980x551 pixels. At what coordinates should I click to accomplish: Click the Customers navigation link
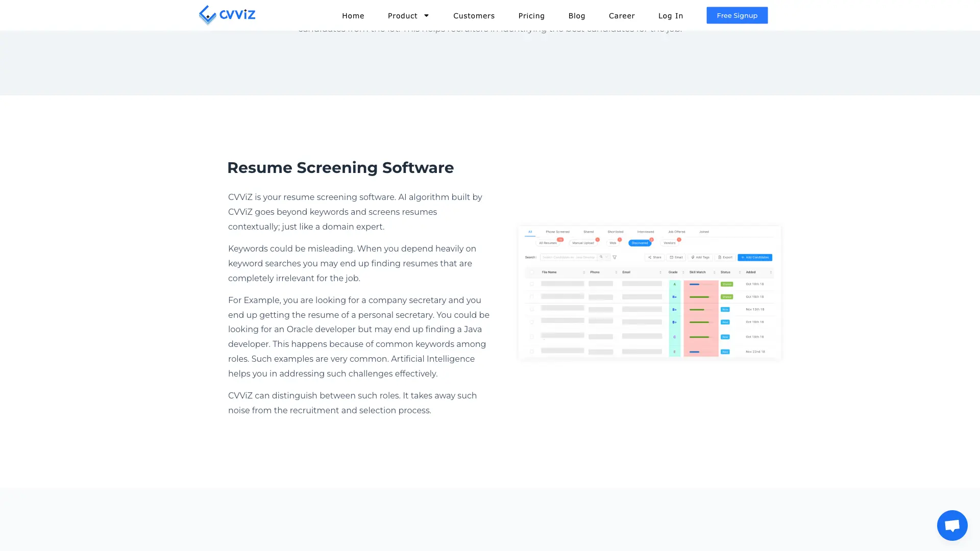point(474,15)
